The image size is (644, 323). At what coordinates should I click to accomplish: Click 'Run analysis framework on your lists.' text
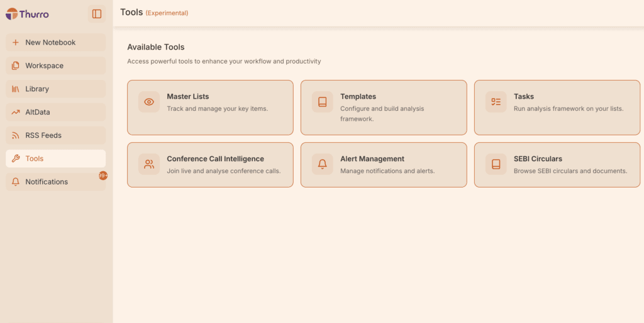pyautogui.click(x=569, y=109)
